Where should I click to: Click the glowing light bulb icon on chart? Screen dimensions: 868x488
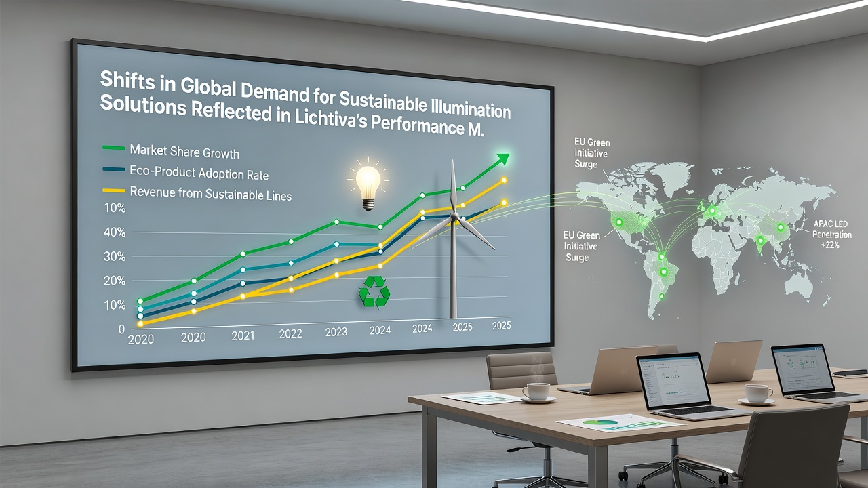tap(368, 185)
